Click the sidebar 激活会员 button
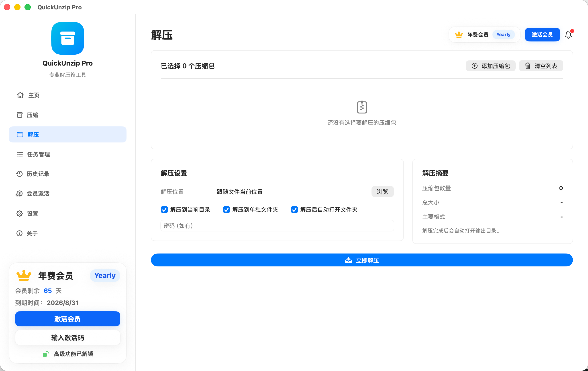Viewport: 588px width, 371px height. (68, 319)
